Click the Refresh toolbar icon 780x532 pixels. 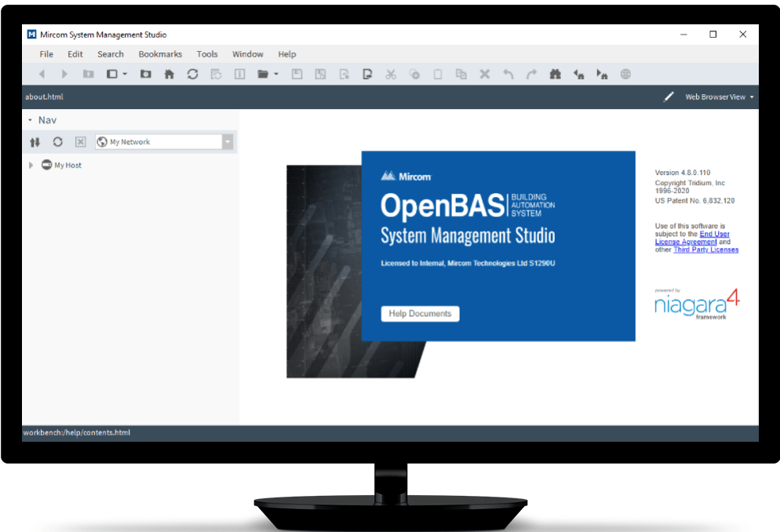tap(192, 74)
